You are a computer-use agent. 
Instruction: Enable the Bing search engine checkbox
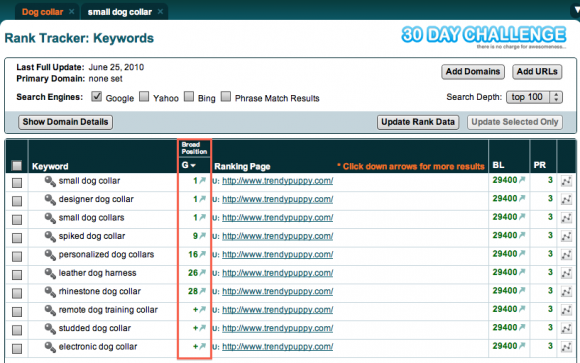click(189, 97)
